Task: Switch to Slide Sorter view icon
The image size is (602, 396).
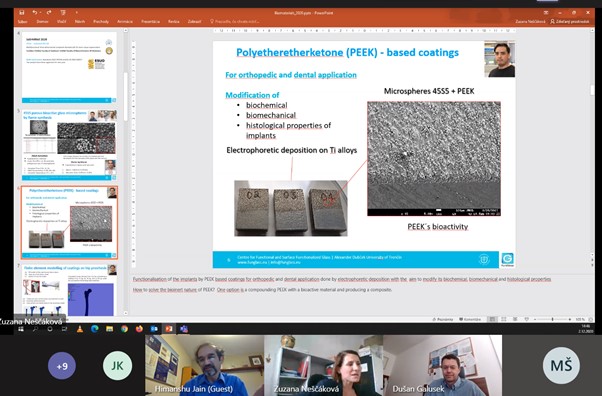Action: click(x=504, y=319)
